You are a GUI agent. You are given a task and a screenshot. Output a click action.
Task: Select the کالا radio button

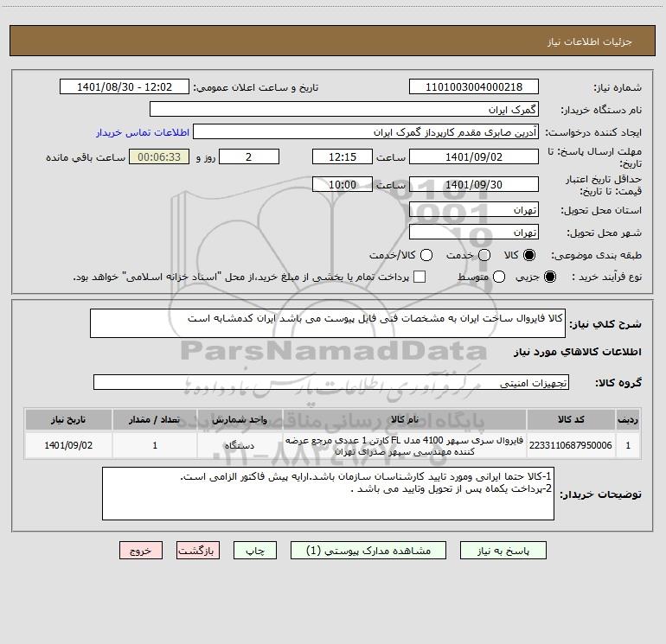click(x=529, y=255)
